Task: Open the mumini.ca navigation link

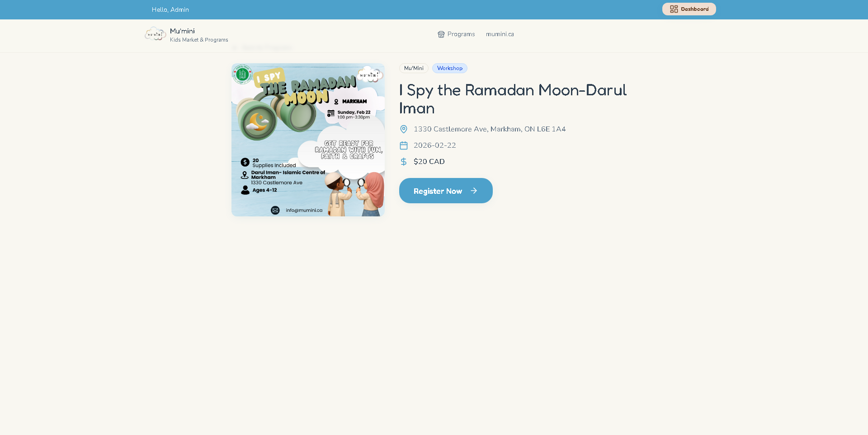Action: [x=500, y=34]
